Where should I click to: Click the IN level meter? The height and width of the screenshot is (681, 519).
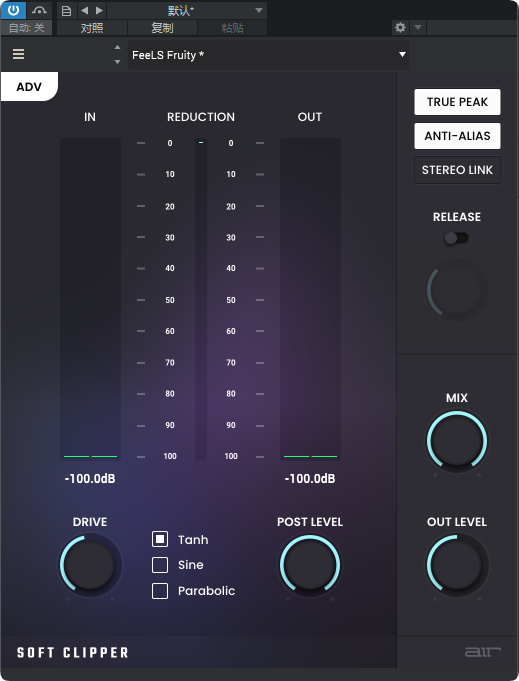(x=90, y=299)
